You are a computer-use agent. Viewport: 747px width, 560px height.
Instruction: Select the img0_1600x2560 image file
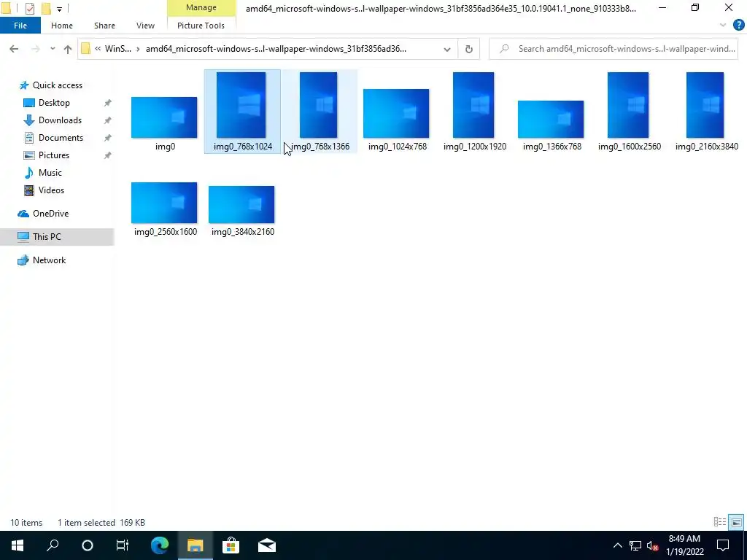tap(628, 105)
